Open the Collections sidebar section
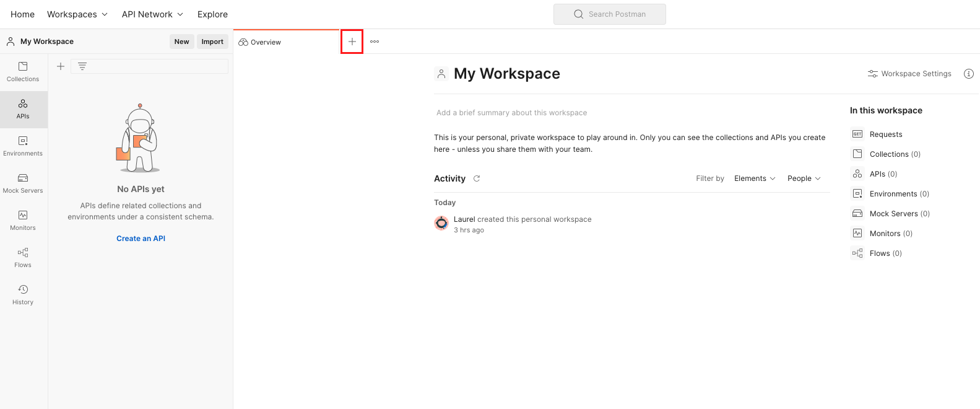Screen dimensions: 980x409 pos(23,72)
